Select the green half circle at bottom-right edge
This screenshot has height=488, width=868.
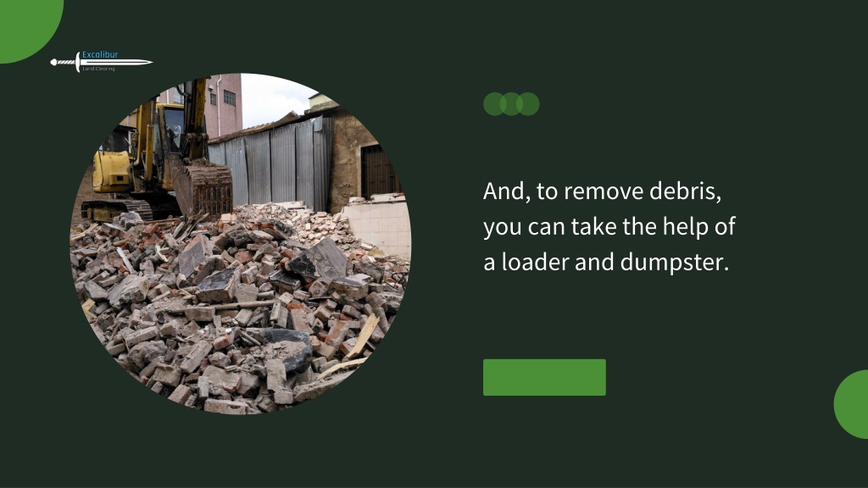[851, 404]
